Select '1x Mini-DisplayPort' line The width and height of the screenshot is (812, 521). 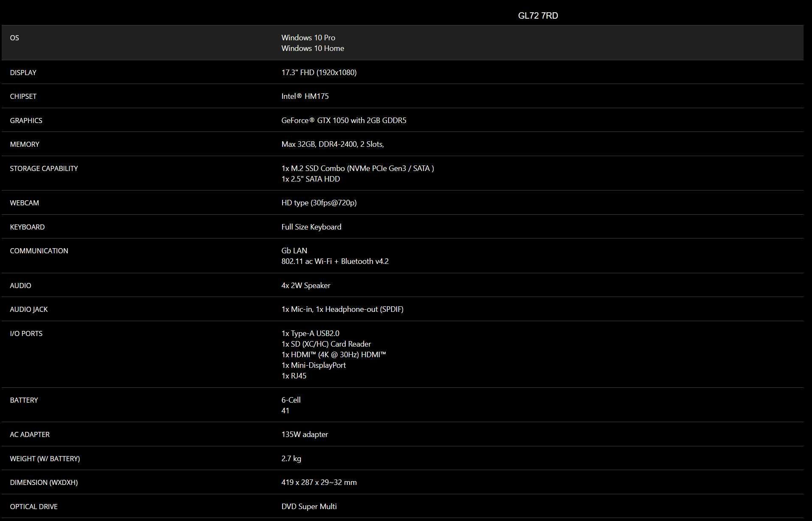pos(314,365)
